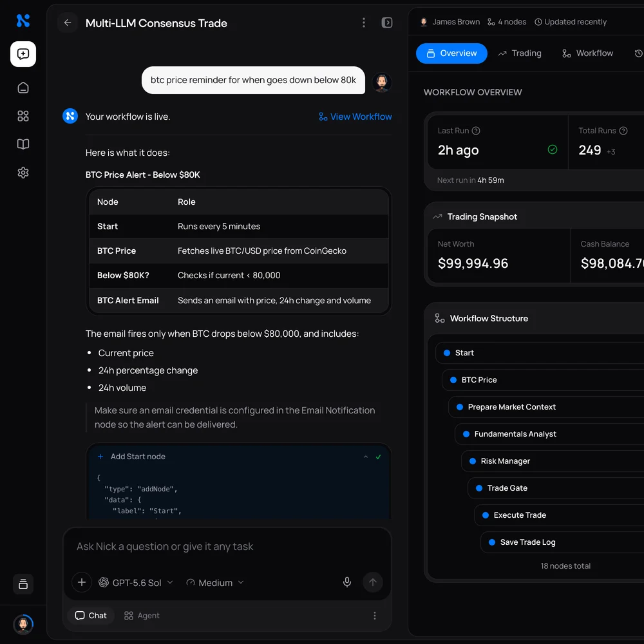Screen dimensions: 644x644
Task: Open settings gear in sidebar
Action: [x=23, y=173]
